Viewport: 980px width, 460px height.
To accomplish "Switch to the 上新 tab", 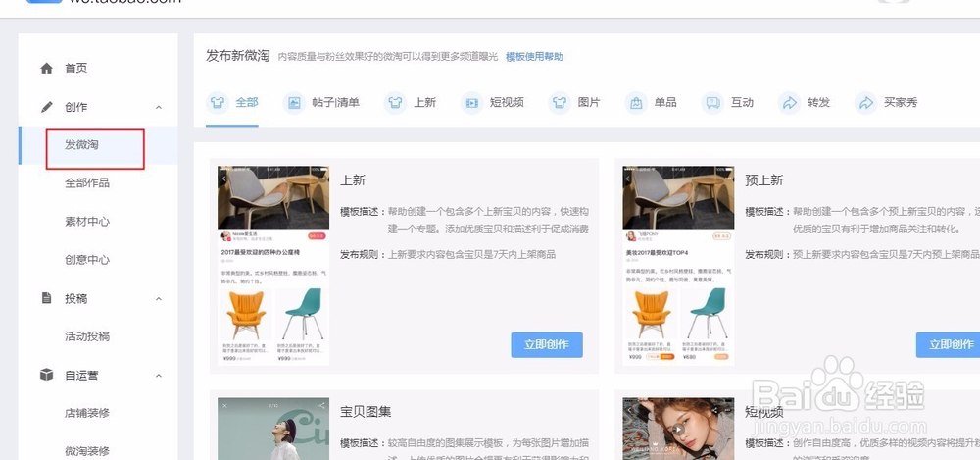I will click(x=410, y=103).
